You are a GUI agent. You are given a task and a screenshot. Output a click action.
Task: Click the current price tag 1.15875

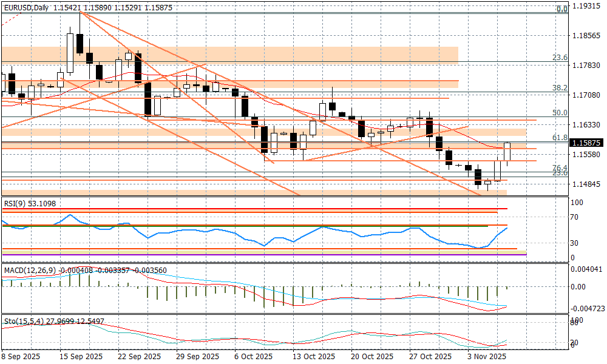[586, 143]
